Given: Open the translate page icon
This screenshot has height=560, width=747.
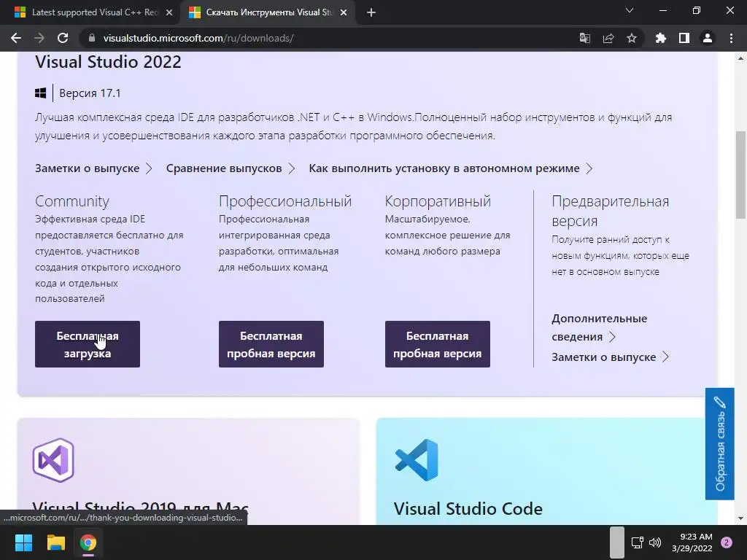Looking at the screenshot, I should click(x=584, y=38).
